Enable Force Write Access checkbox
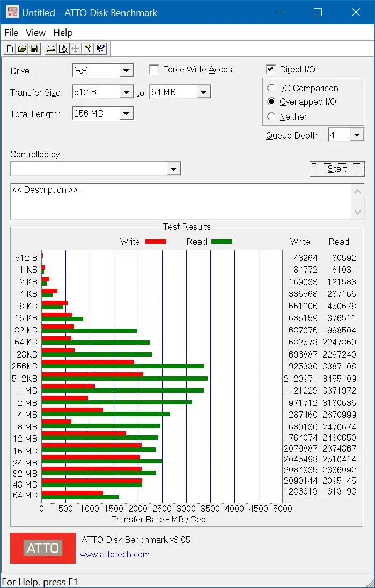 click(153, 70)
